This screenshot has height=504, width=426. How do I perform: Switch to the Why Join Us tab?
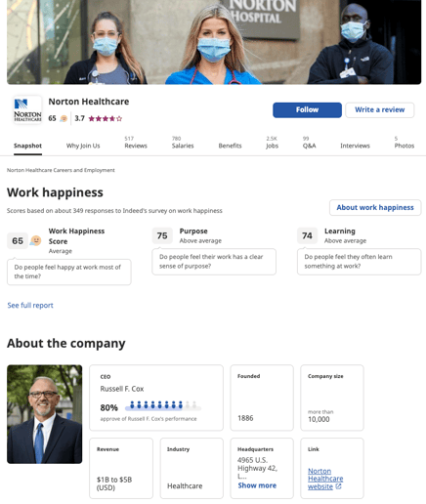click(x=83, y=146)
